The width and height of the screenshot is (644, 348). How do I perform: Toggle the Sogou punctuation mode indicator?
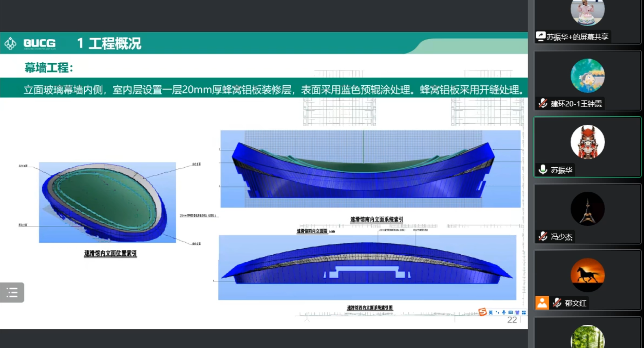(x=497, y=312)
